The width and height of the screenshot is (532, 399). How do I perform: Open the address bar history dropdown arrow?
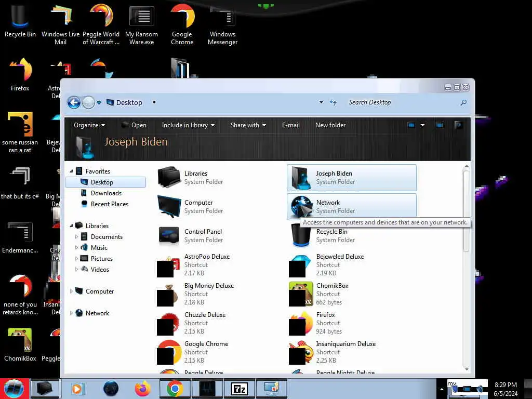[x=321, y=102]
